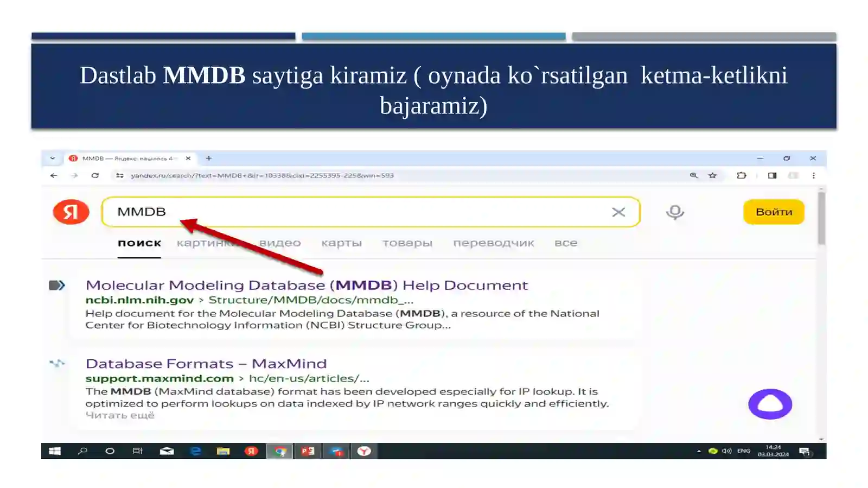The height and width of the screenshot is (488, 868).
Task: Click Читать ещё to expand snippet
Action: coord(120,415)
